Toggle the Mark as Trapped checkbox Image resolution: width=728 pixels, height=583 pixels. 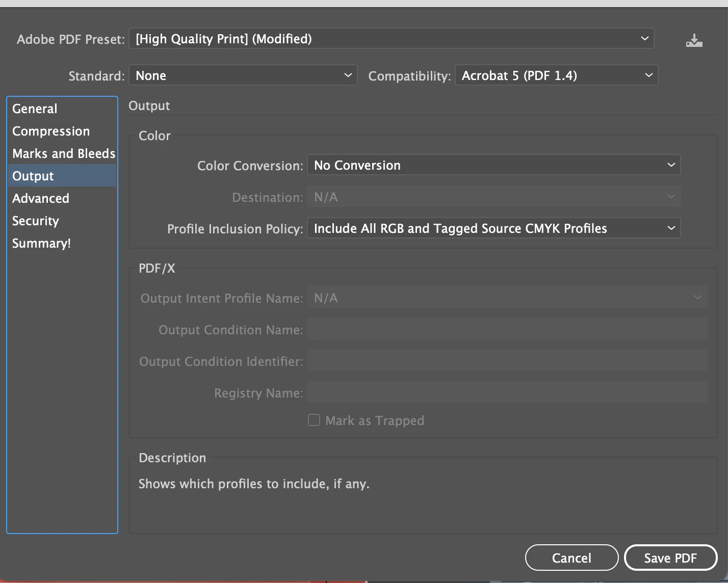pos(314,420)
